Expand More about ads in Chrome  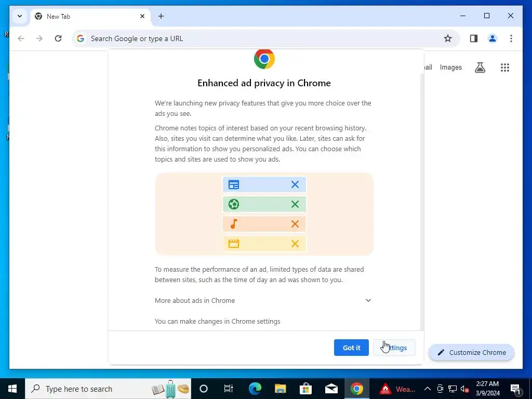(x=263, y=300)
